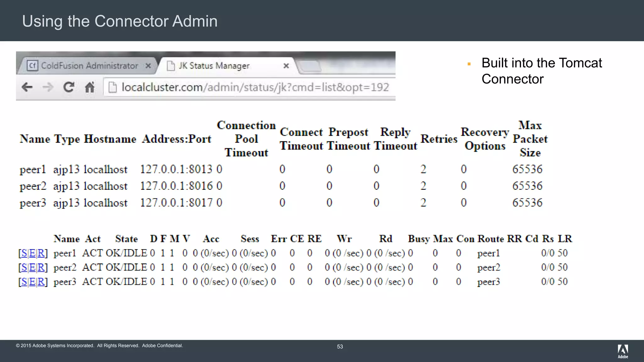Click the Retries column header

(x=439, y=139)
